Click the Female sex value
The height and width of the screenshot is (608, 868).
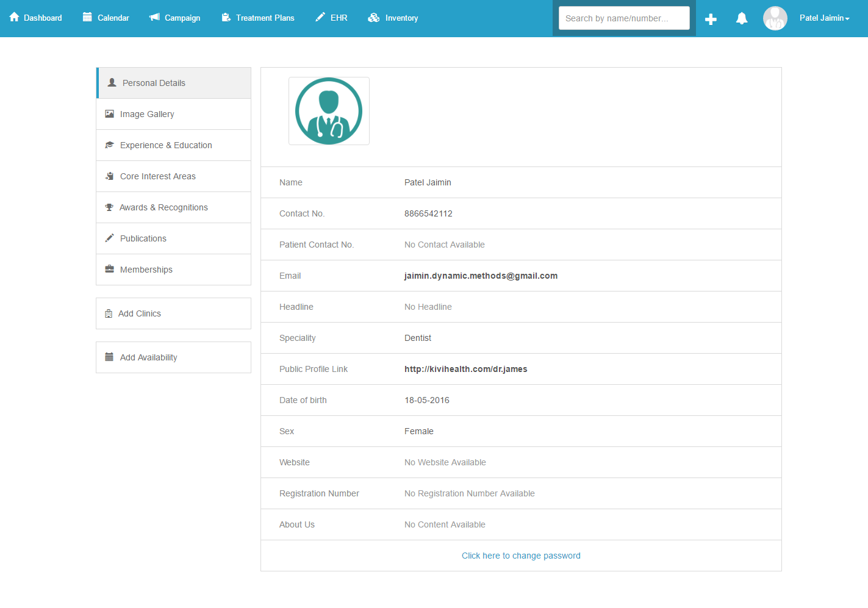pyautogui.click(x=419, y=431)
